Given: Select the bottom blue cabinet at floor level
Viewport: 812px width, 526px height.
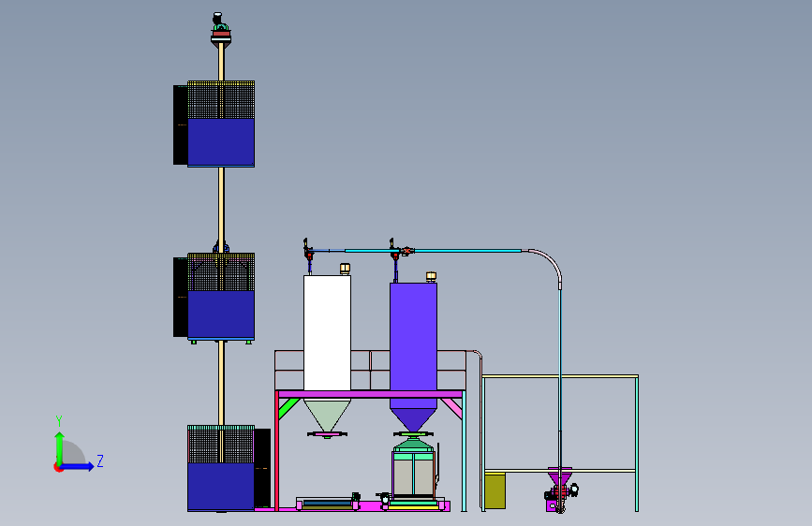Looking at the screenshot, I should (x=221, y=487).
